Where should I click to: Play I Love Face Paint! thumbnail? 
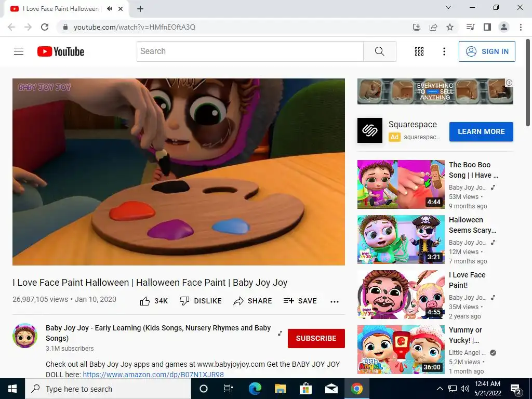(401, 295)
